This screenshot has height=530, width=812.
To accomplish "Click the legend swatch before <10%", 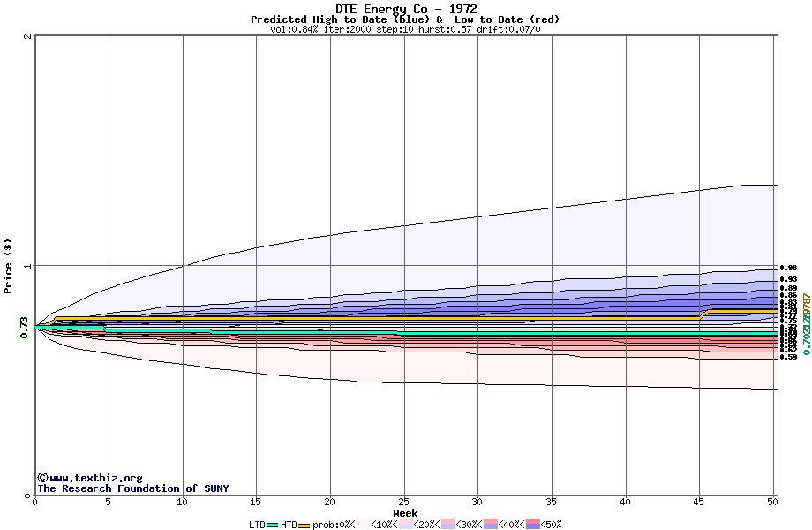I will pos(363,525).
